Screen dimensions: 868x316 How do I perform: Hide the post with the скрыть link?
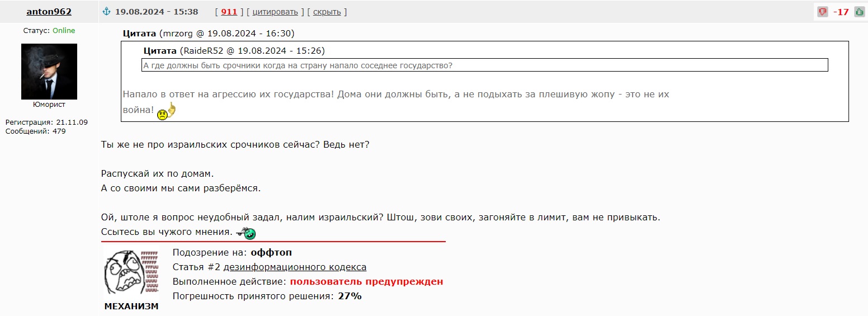[x=327, y=12]
